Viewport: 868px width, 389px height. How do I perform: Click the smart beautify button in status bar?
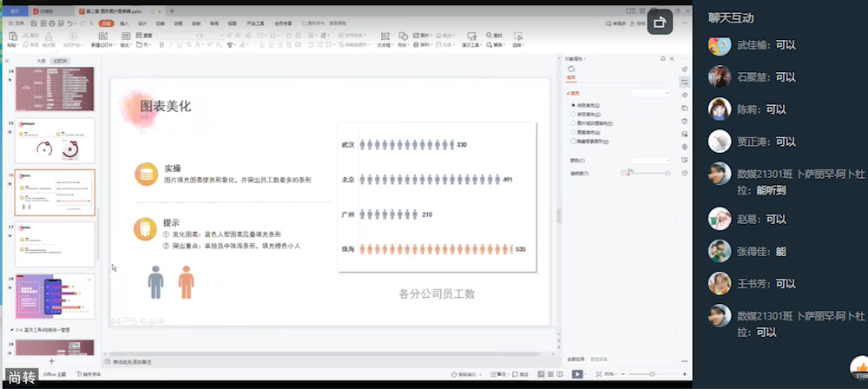tap(464, 374)
